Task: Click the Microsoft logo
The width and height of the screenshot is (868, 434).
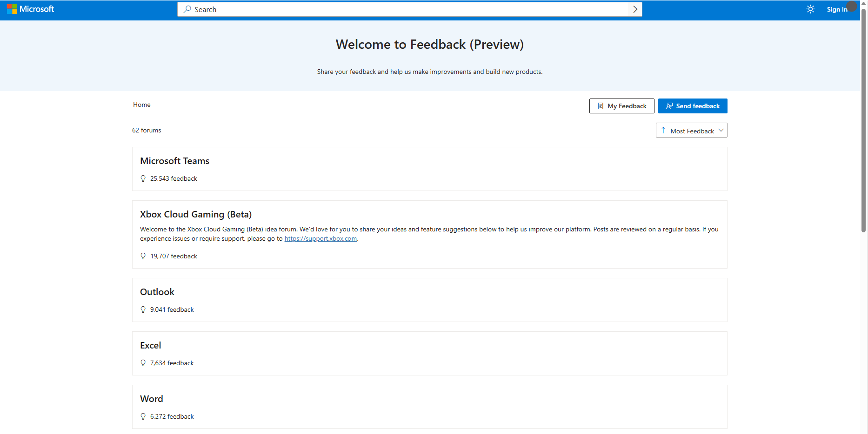Action: coord(31,9)
